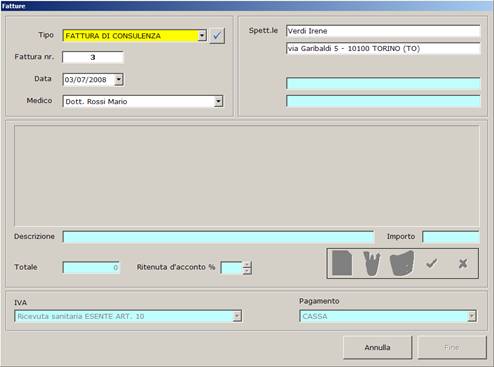Viewport: 494px width, 367px height.
Task: Click the first empty cyan address field
Action: click(x=383, y=83)
